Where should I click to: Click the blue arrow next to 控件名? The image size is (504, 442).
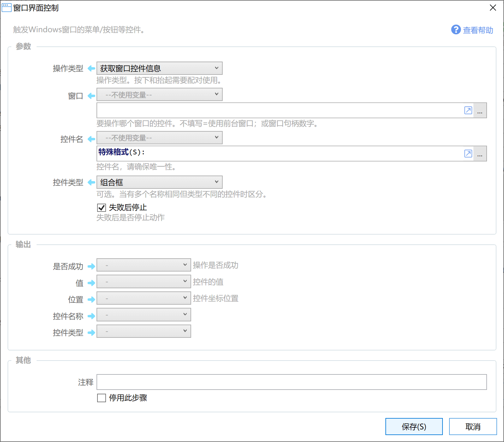click(x=91, y=139)
